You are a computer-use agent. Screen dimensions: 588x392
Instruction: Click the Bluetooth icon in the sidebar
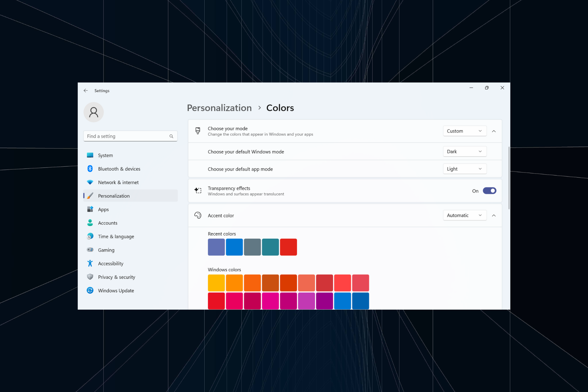tap(90, 169)
